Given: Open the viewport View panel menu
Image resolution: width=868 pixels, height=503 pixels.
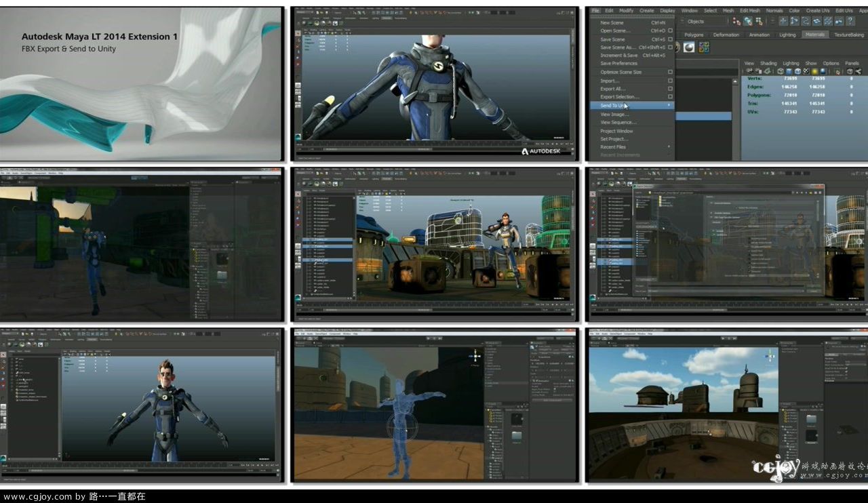Looking at the screenshot, I should click(749, 63).
